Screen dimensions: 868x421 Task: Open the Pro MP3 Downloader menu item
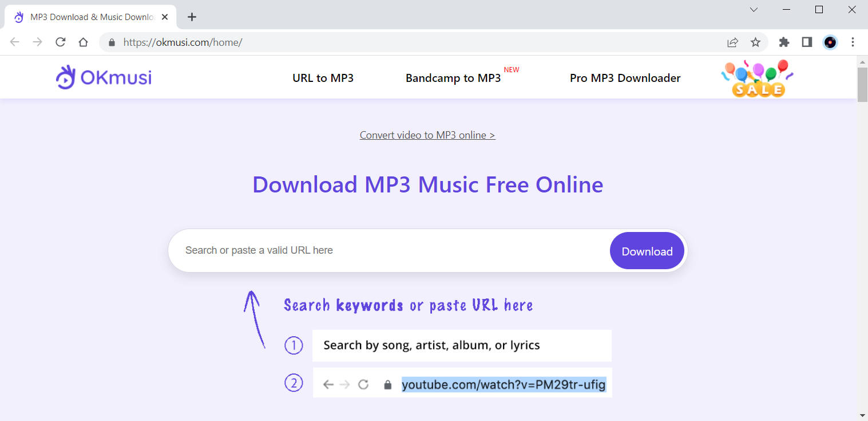[x=625, y=78]
